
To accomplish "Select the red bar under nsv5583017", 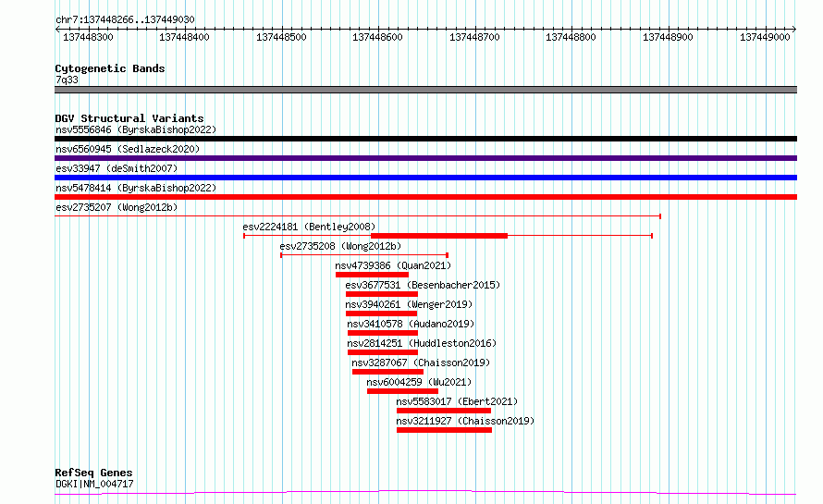I will click(x=444, y=411).
